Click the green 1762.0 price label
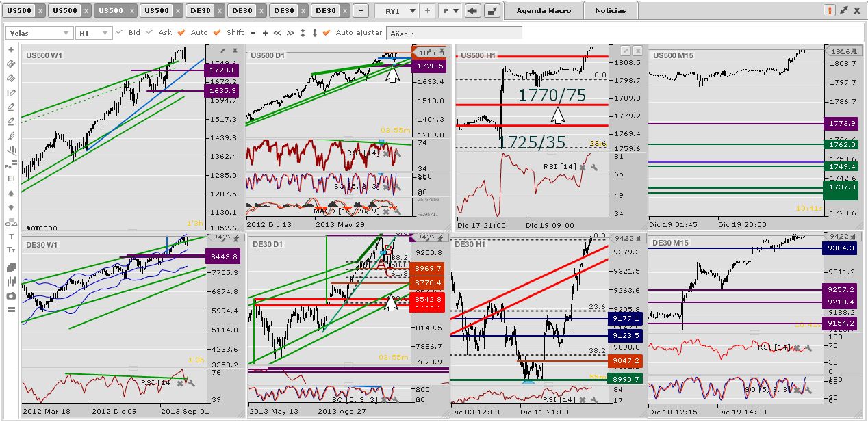The width and height of the screenshot is (868, 422). click(x=842, y=144)
